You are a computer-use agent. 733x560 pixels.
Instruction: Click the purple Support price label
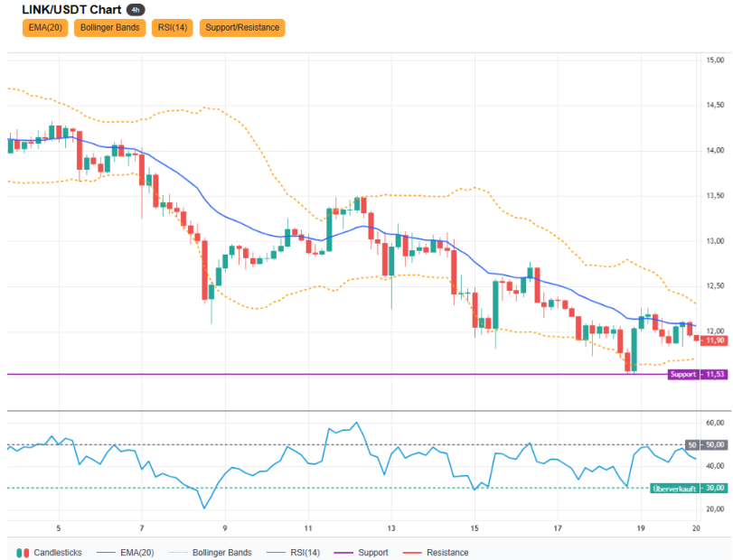coord(683,374)
